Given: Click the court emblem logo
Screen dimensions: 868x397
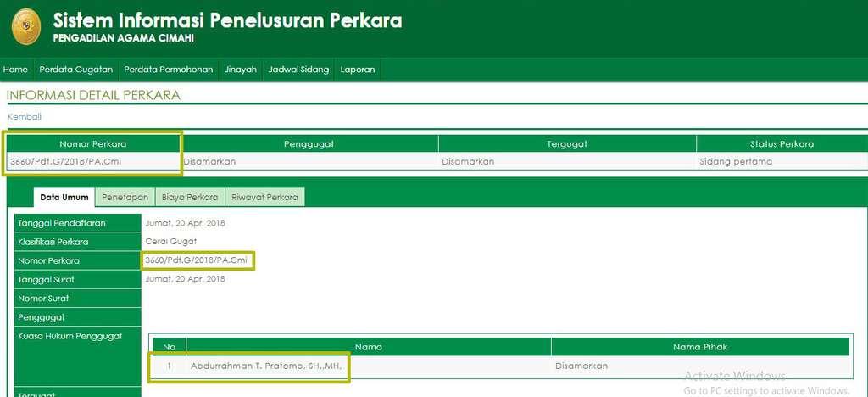Looking at the screenshot, I should click(26, 26).
